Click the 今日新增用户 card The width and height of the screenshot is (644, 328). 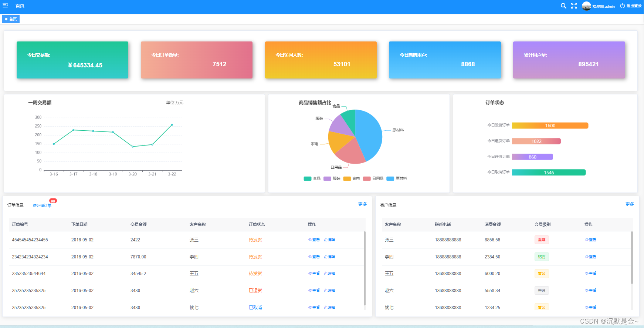coord(445,60)
